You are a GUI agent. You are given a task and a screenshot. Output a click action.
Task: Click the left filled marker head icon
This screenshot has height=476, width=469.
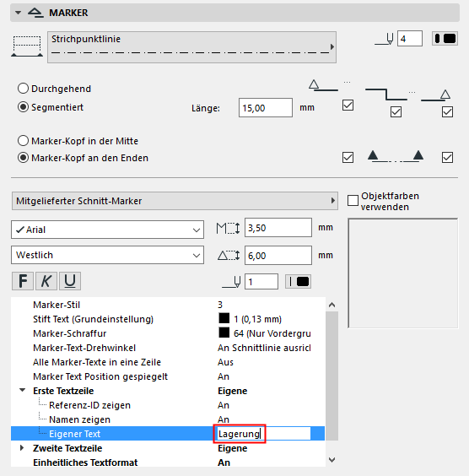373,155
